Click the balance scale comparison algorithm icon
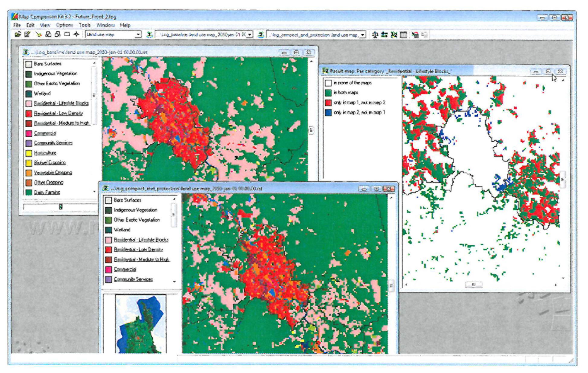 point(375,35)
